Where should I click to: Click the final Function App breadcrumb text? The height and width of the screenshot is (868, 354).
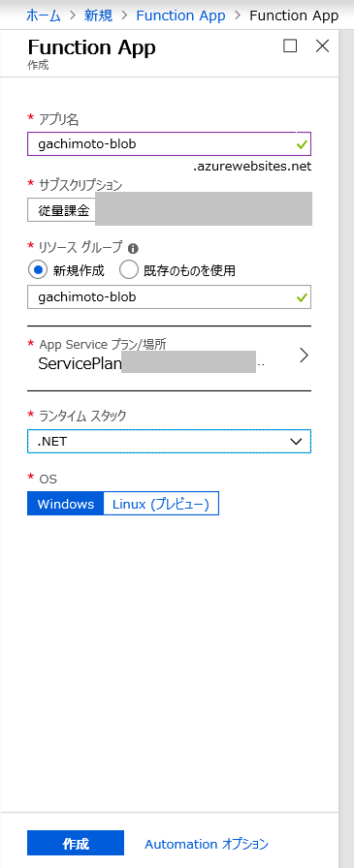[294, 15]
